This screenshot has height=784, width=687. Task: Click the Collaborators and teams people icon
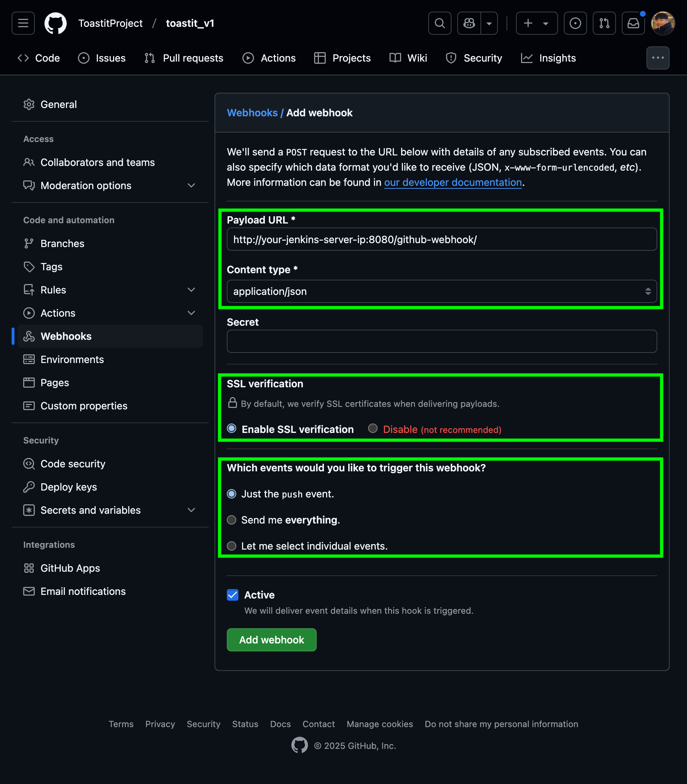[29, 162]
